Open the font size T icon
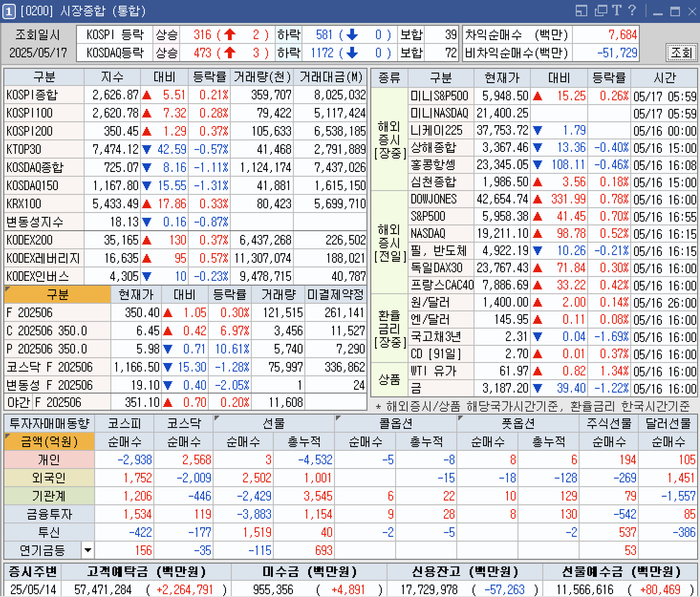The height and width of the screenshot is (597, 700). 616,11
